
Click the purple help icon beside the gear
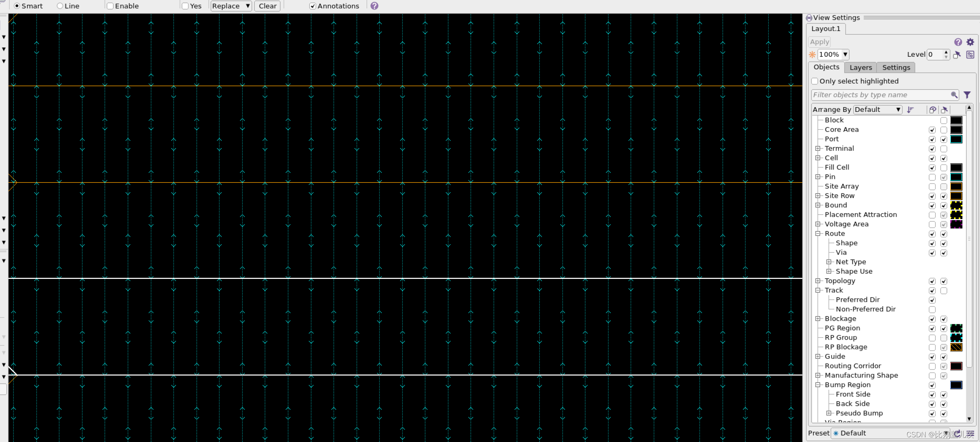tap(958, 42)
